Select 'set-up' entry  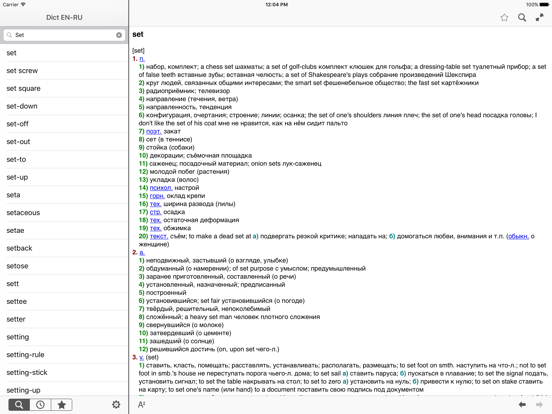(x=64, y=177)
